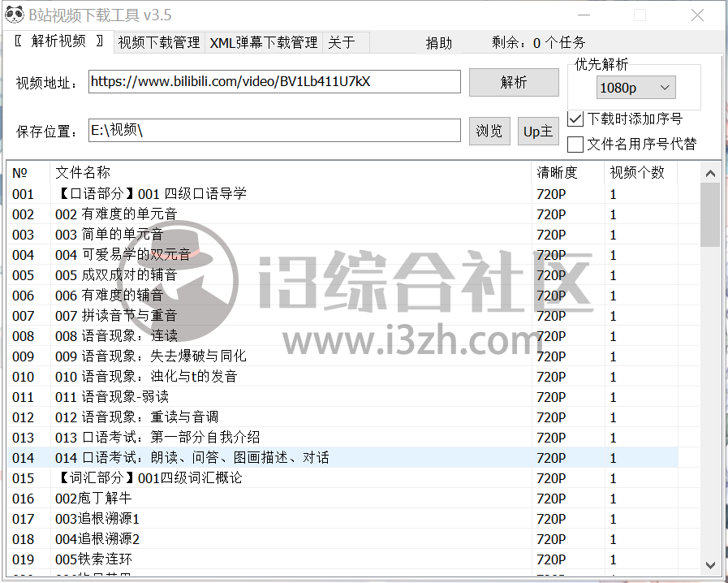Click the scrollbar down arrow
The image size is (728, 583).
pos(710,565)
